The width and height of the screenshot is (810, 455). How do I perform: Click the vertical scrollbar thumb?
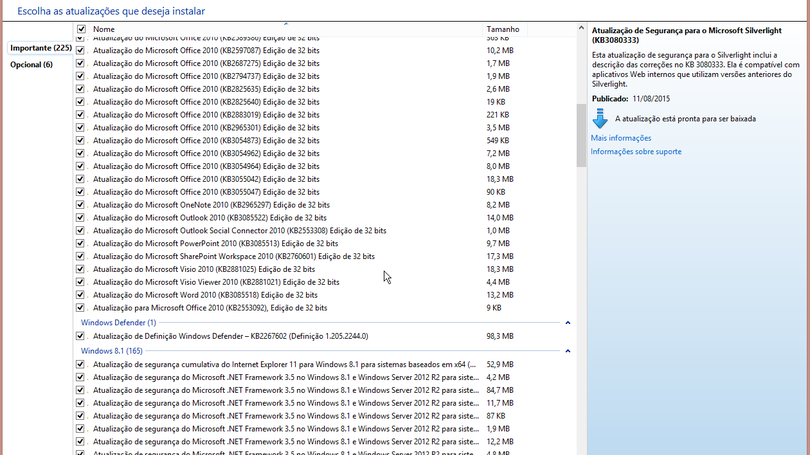(581, 135)
